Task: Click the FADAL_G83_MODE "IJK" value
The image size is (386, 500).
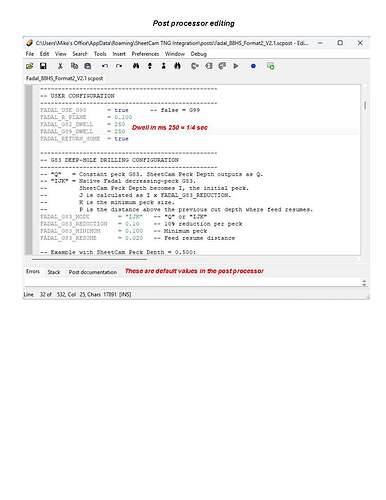Action: [134, 217]
